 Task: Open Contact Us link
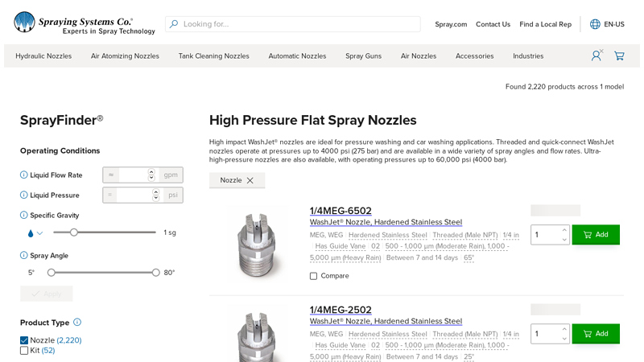[x=493, y=24]
